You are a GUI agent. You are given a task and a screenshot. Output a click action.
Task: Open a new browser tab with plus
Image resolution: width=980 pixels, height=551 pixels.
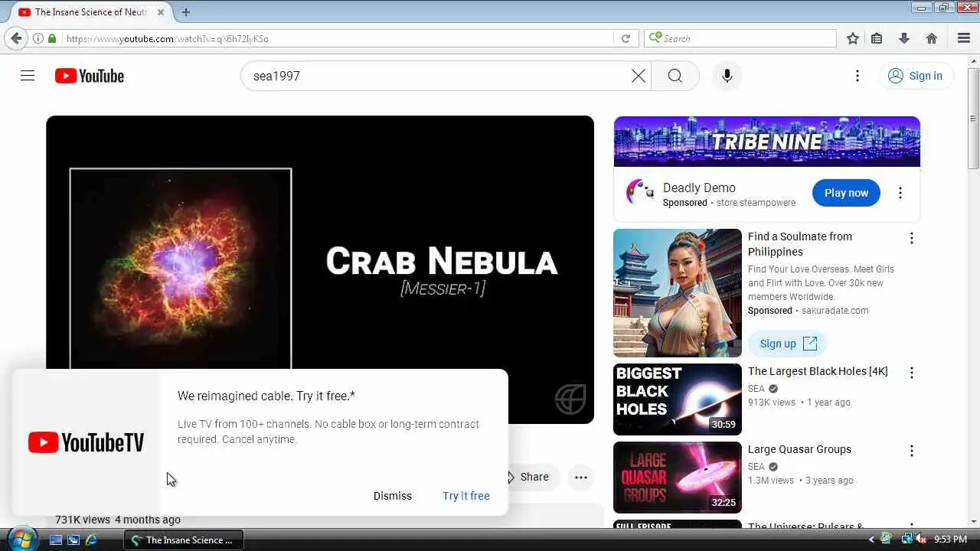coord(186,12)
